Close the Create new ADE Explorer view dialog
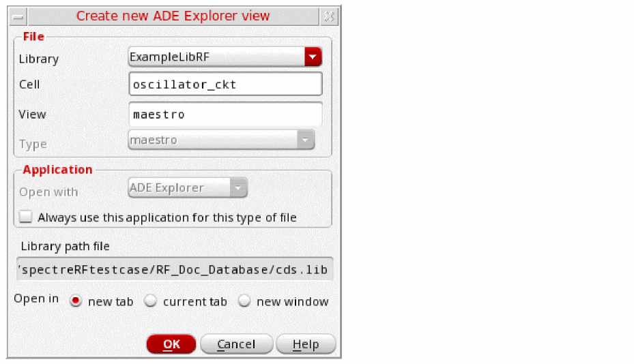 [x=330, y=16]
